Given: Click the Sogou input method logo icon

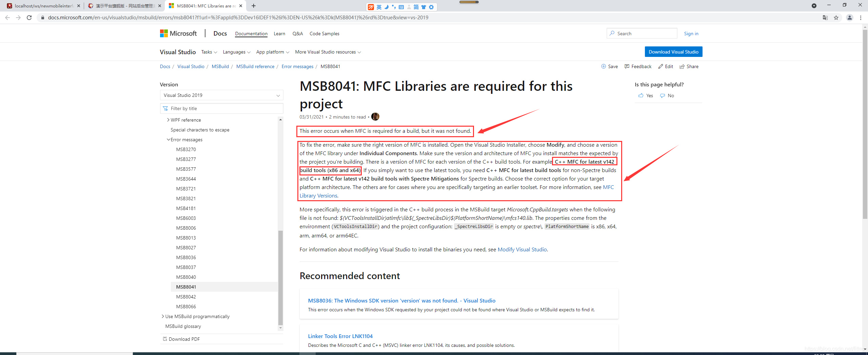Looking at the screenshot, I should point(371,7).
